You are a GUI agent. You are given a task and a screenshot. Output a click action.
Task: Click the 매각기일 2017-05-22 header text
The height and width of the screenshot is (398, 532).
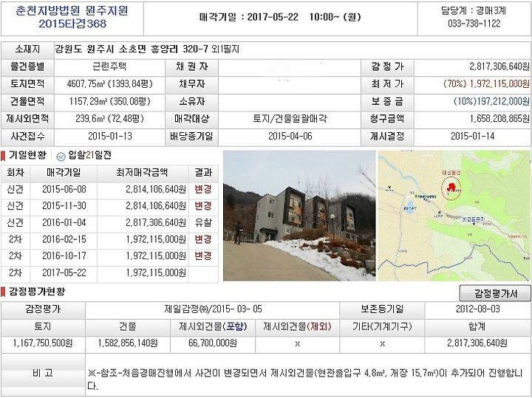pos(280,17)
